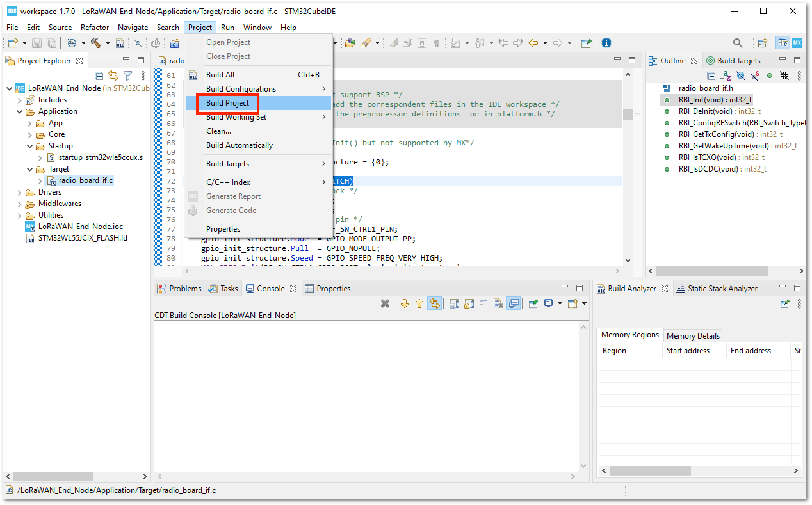Open the Run menu in the menu bar
812x505 pixels.
coord(227,28)
